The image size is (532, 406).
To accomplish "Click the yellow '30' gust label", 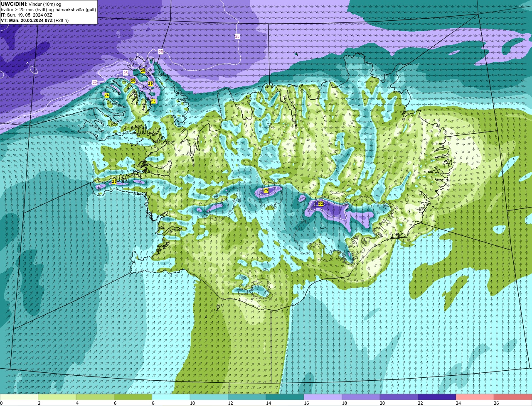I will click(133, 81).
